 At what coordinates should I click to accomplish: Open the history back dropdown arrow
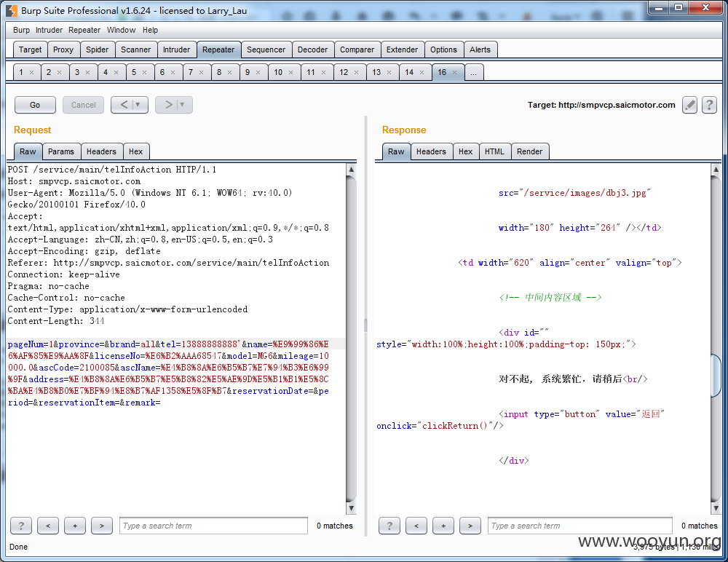coord(138,105)
